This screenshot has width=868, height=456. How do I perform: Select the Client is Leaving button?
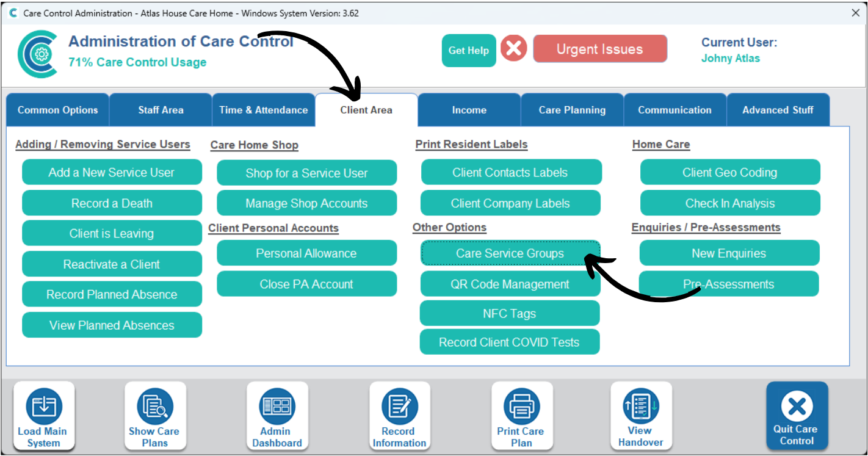(112, 233)
